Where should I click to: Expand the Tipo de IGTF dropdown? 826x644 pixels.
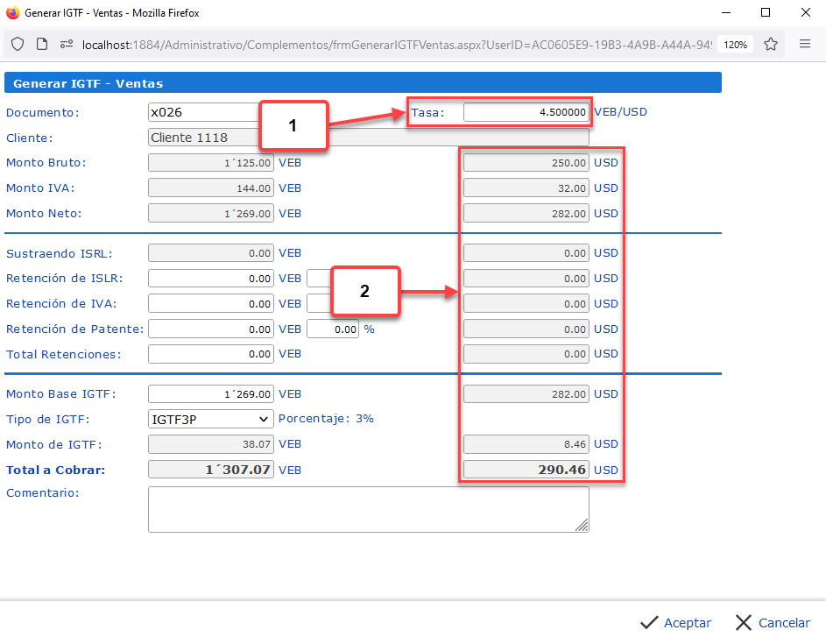coord(211,419)
